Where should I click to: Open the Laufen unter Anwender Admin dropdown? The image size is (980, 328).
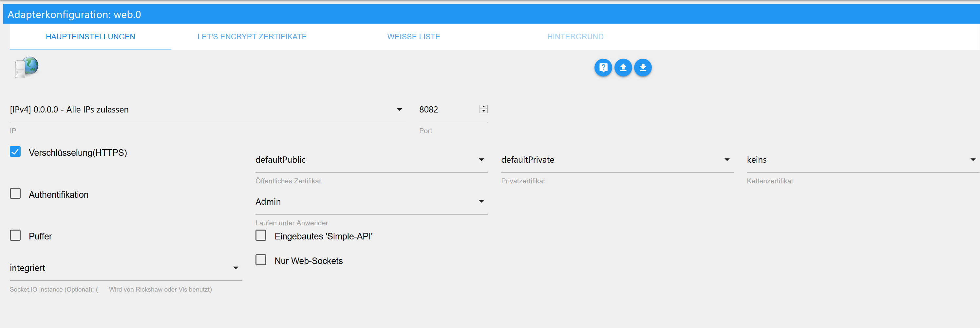pos(371,202)
